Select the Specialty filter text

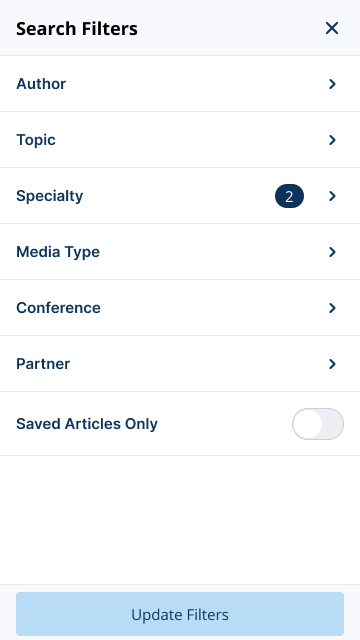[49, 196]
